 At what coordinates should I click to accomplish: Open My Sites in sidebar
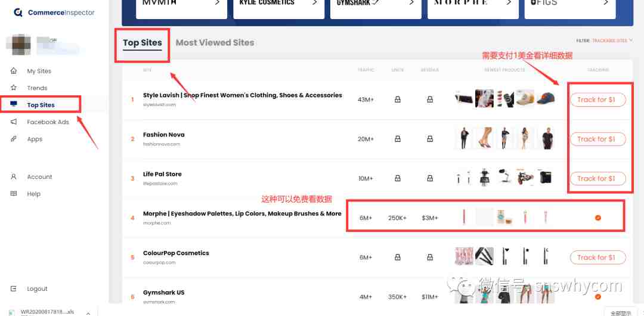(x=39, y=71)
